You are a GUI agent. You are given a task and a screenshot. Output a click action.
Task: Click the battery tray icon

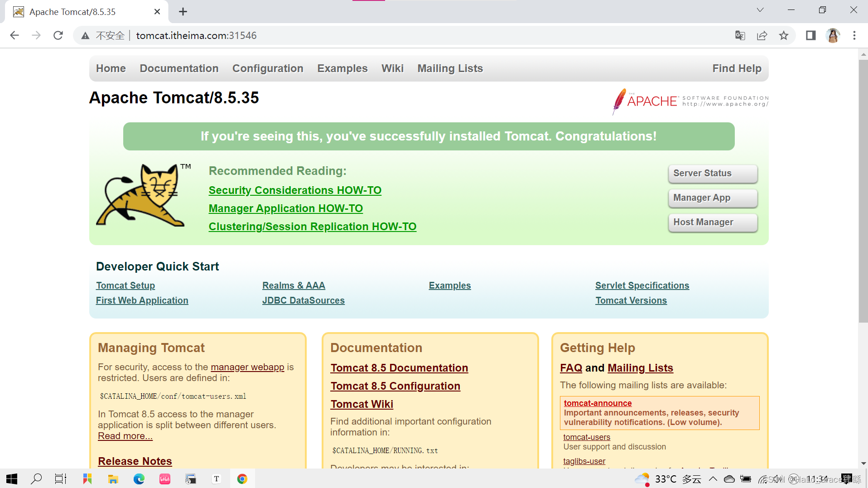[x=746, y=479]
